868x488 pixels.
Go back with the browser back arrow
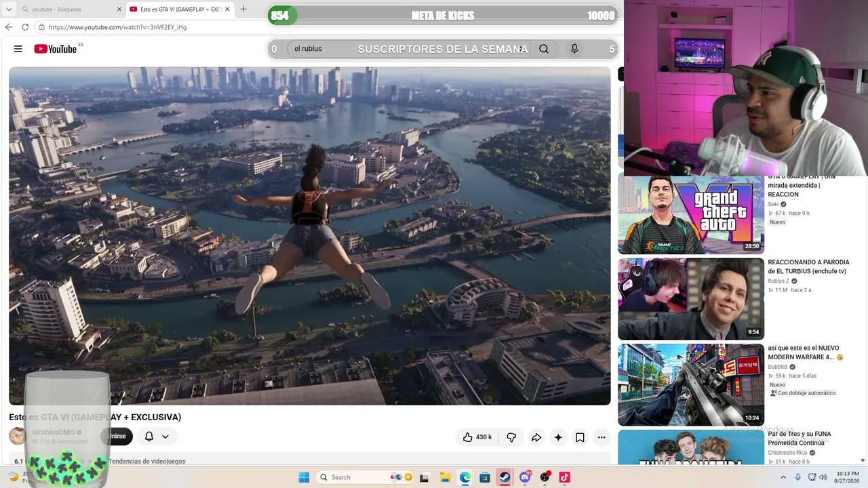(x=9, y=27)
